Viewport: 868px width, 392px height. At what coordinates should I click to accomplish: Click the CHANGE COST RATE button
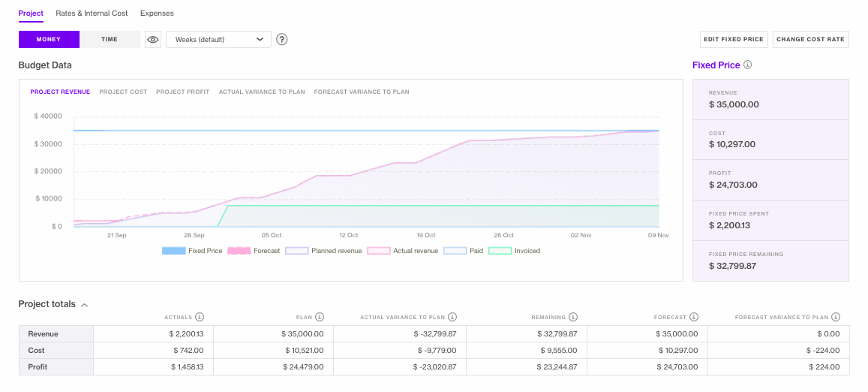[x=810, y=39]
